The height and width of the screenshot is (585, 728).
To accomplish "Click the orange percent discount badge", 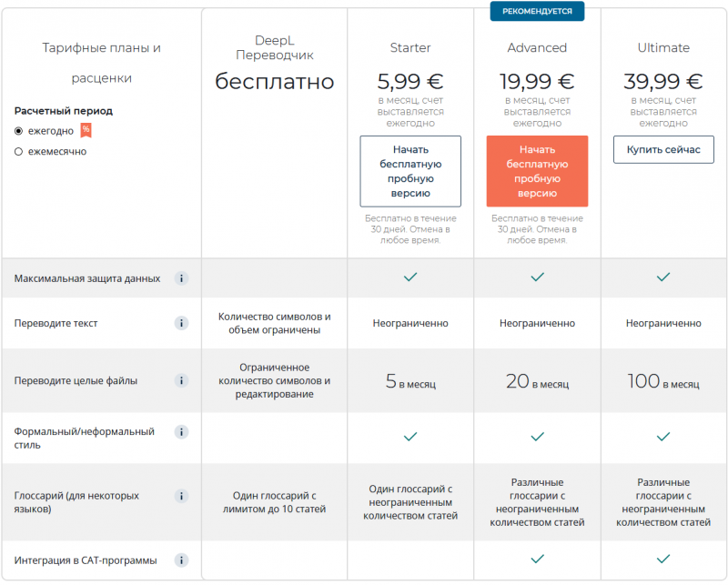I will pos(86,130).
